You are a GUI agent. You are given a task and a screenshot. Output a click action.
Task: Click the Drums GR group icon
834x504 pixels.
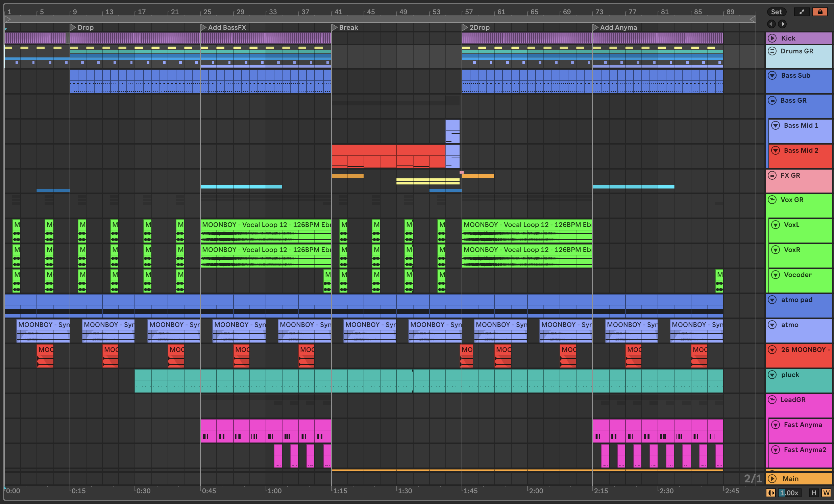[772, 51]
